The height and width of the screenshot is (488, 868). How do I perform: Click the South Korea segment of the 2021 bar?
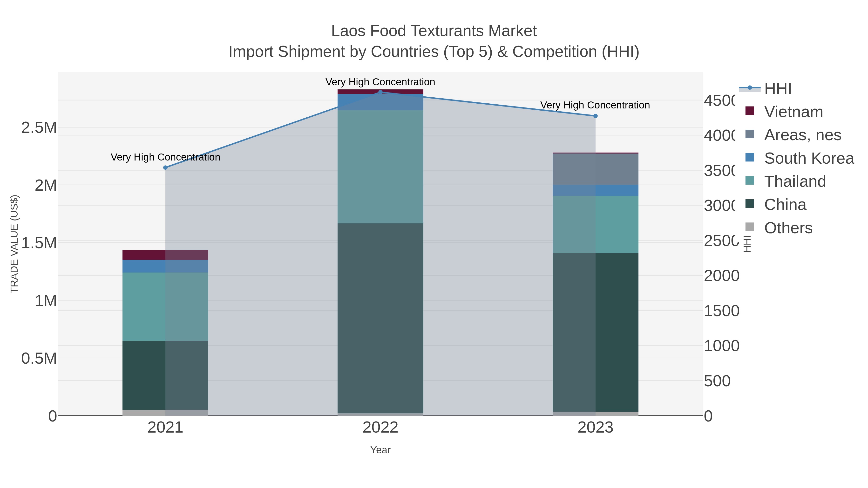[x=165, y=266]
